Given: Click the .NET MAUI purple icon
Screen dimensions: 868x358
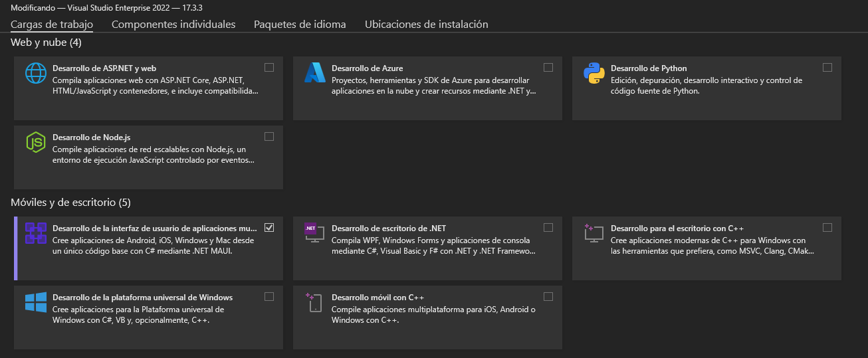Looking at the screenshot, I should (x=35, y=233).
